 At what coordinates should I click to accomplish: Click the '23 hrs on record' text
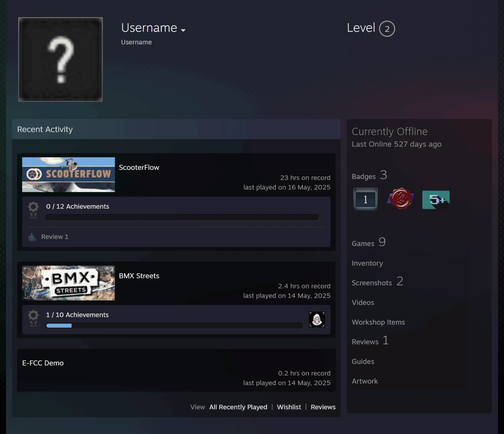[x=305, y=178]
